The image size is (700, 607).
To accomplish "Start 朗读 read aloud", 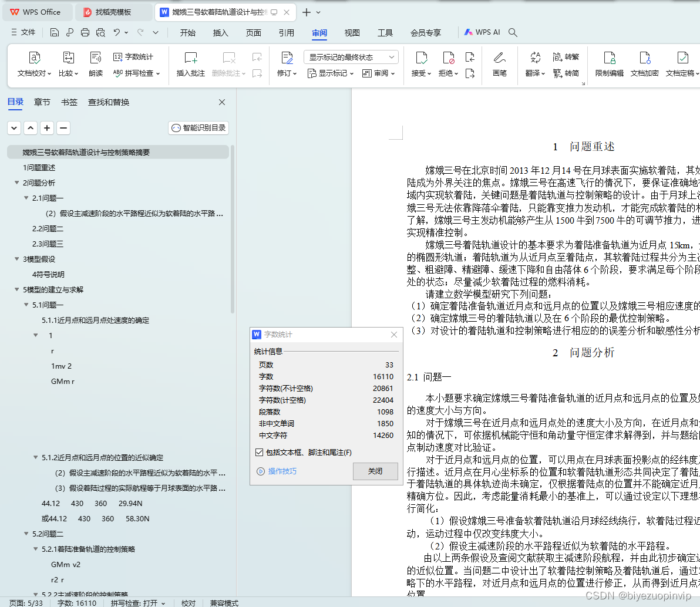I will (96, 64).
